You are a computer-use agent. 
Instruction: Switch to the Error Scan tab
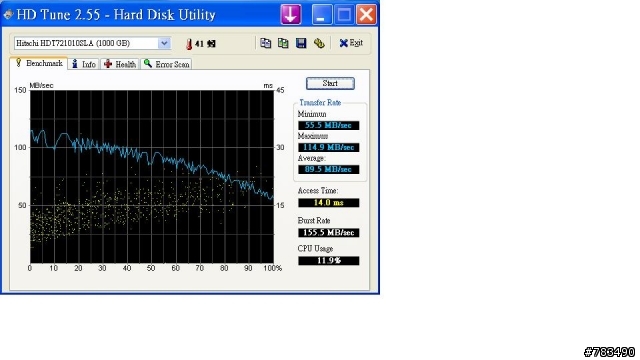167,64
